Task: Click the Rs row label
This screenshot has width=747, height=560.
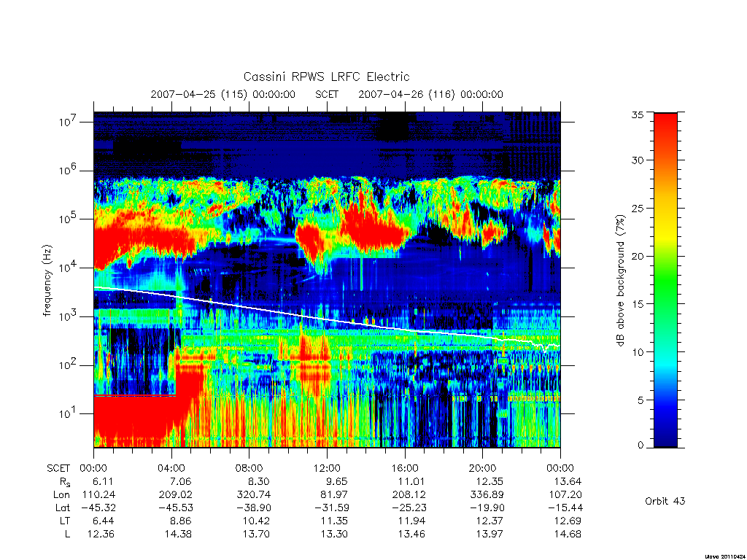Action: [65, 483]
